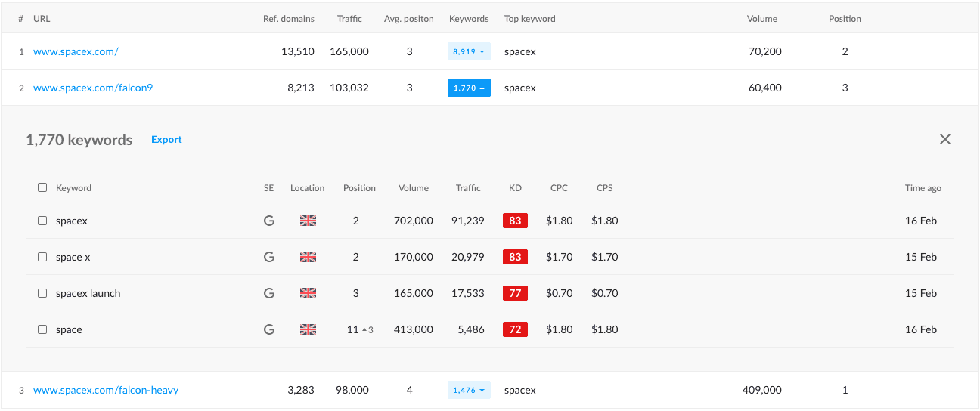Click the 'space x' keyword text
Viewport: 980px width, 411px height.
pyautogui.click(x=73, y=257)
